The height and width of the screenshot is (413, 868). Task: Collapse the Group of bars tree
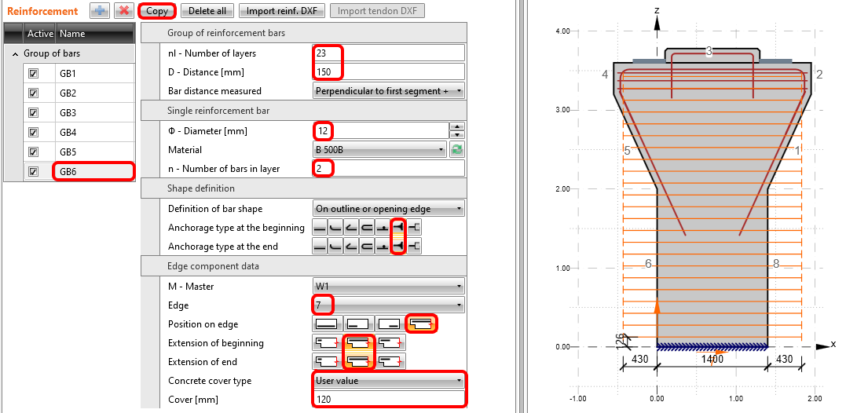pos(15,54)
